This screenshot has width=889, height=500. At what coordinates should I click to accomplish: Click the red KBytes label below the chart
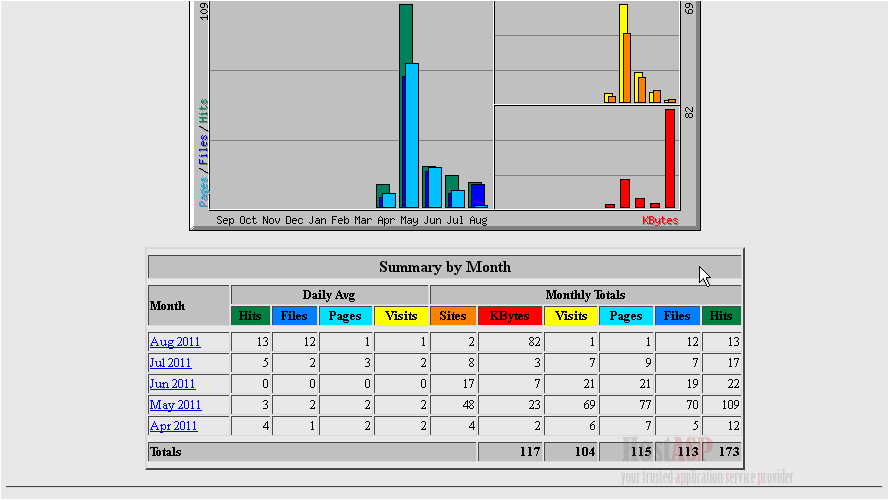click(x=660, y=220)
